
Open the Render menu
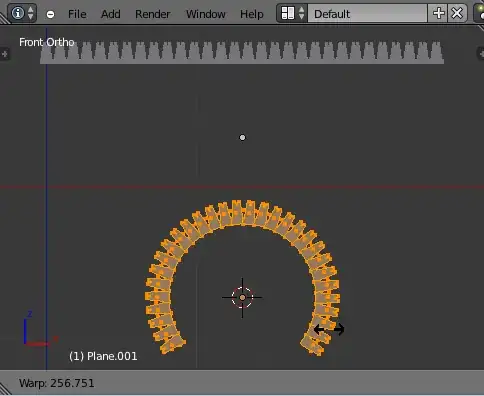[x=153, y=14]
